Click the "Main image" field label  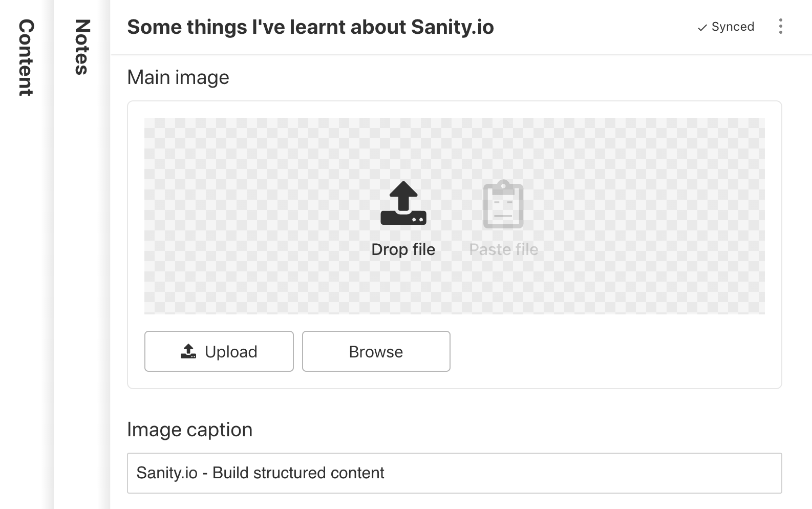178,77
